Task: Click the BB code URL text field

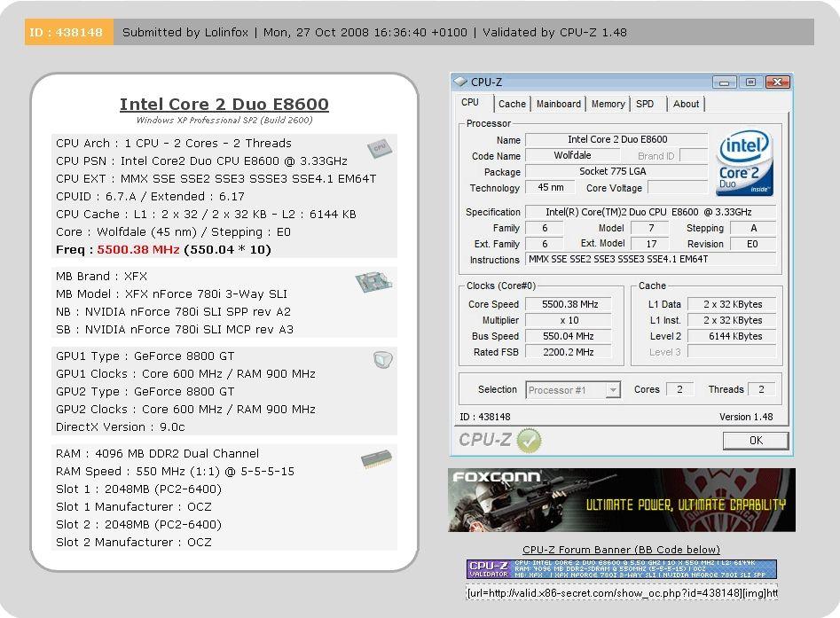Action: click(x=622, y=593)
